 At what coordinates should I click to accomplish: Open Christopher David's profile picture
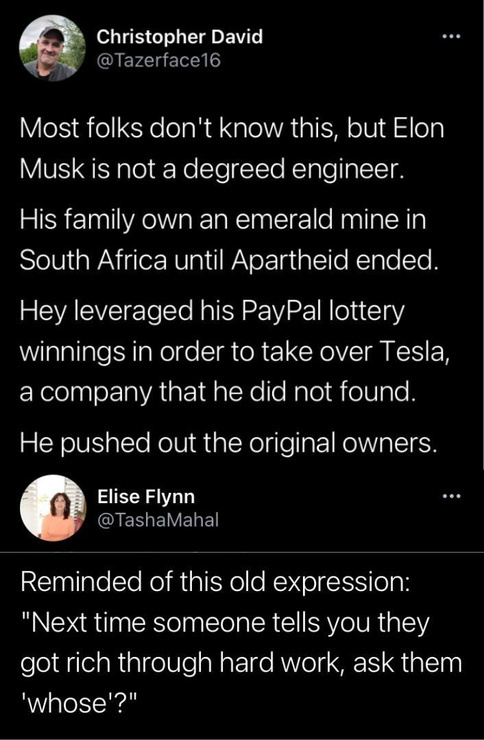tap(52, 48)
